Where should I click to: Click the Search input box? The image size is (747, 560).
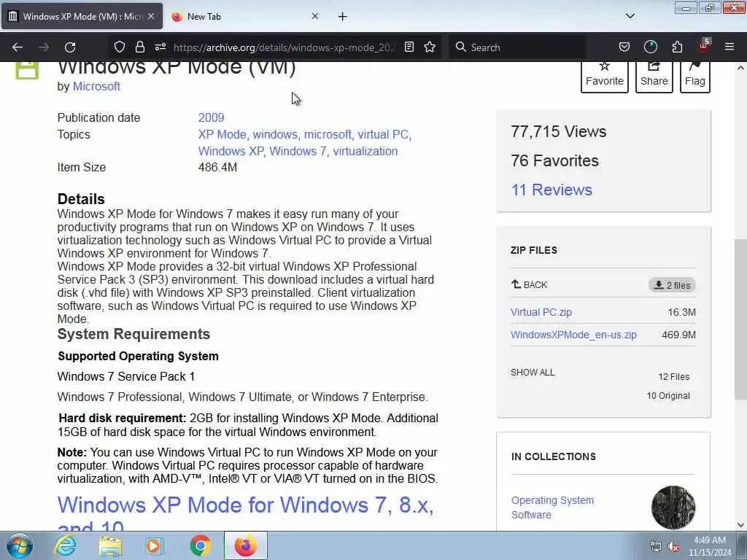pyautogui.click(x=517, y=47)
